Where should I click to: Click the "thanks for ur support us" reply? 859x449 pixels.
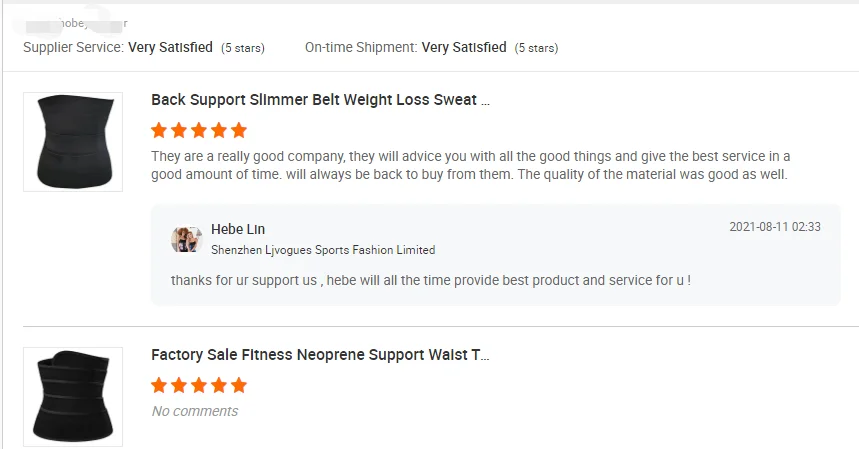tap(431, 280)
